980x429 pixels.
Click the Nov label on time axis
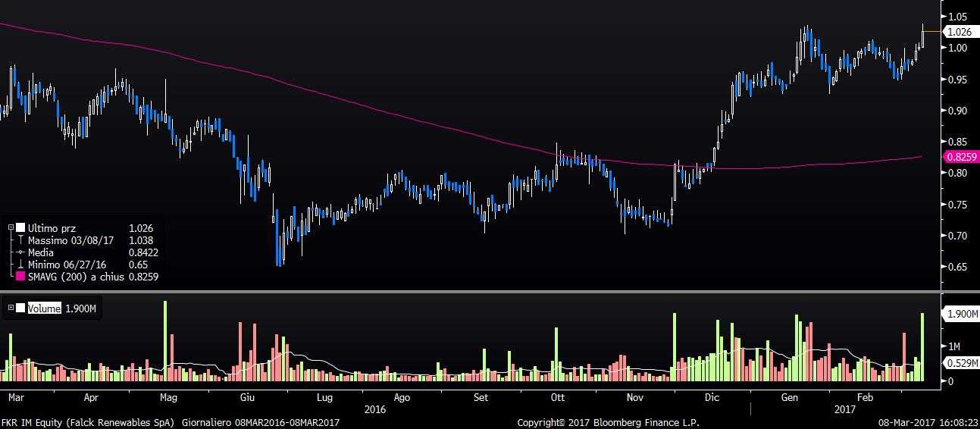tap(636, 397)
